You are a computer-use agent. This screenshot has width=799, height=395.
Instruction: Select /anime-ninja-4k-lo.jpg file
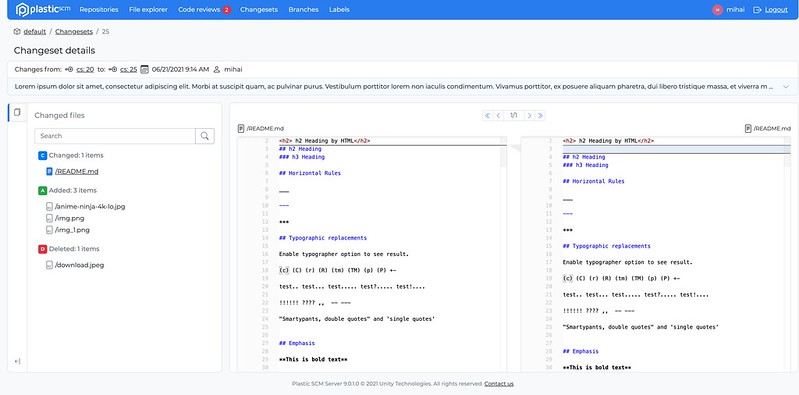pyautogui.click(x=90, y=206)
